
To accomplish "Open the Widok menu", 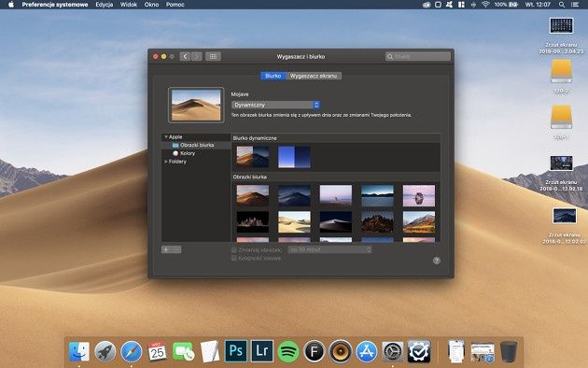I will point(129,5).
